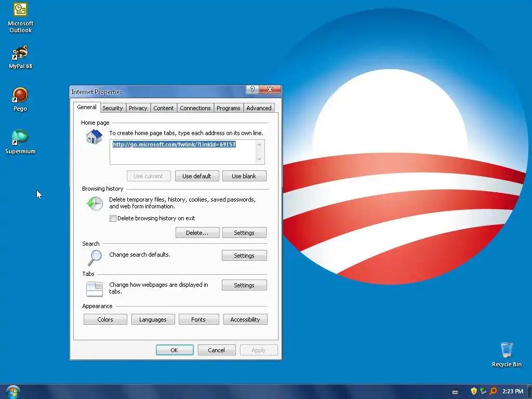The image size is (532, 399).
Task: Click the on-screen keyboard tray icon
Action: click(455, 392)
